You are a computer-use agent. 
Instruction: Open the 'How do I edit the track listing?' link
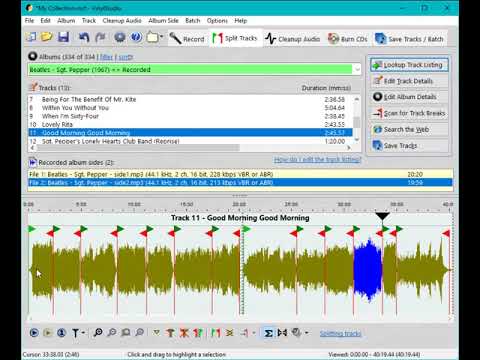tap(317, 160)
